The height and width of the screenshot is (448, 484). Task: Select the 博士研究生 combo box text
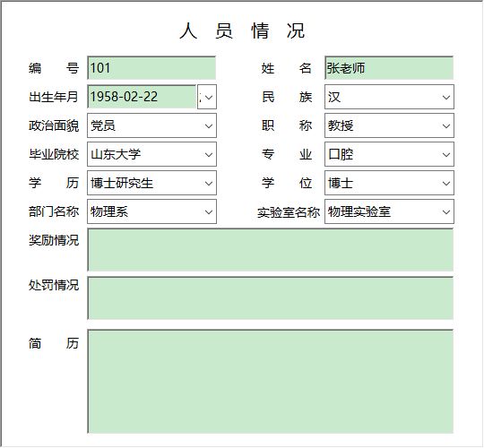122,183
